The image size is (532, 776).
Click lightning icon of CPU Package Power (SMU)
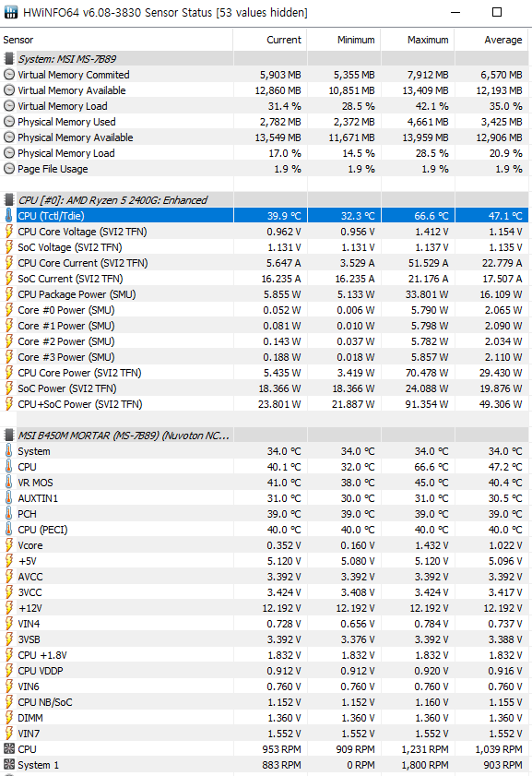(x=9, y=294)
